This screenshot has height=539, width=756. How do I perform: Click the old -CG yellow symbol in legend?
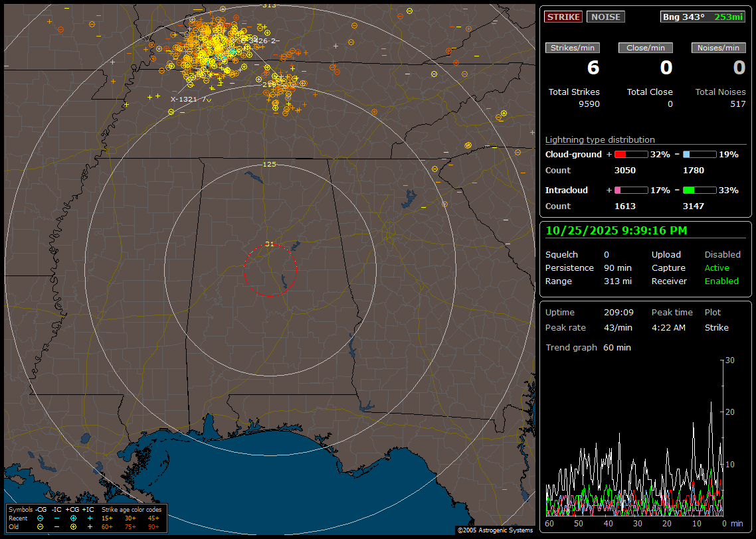point(41,526)
